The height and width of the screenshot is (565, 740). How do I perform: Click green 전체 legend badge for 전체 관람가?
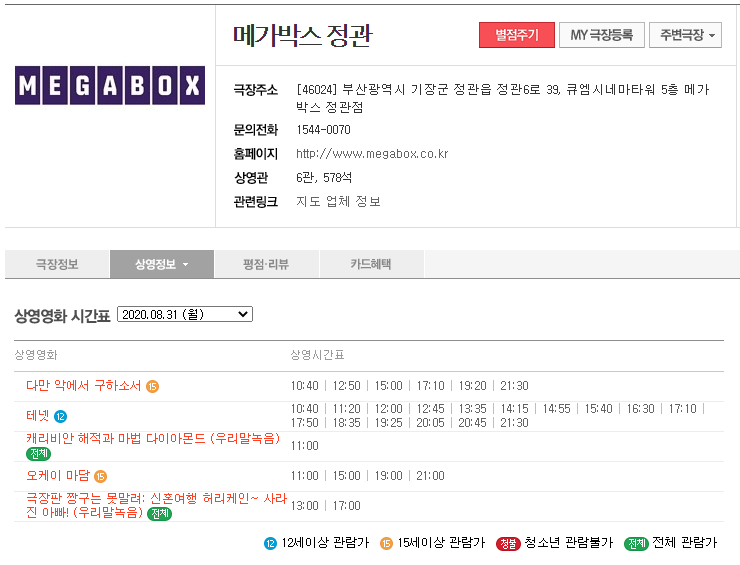636,544
